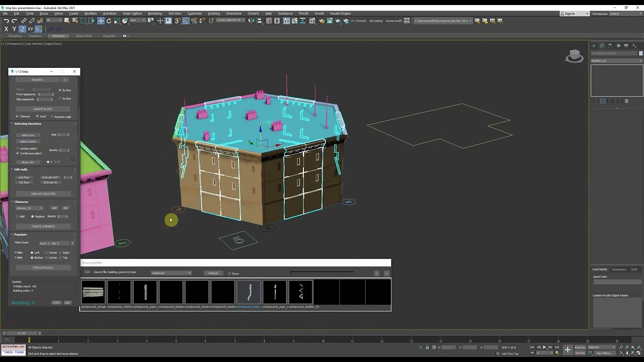Restrict transform to Y axis
Screen dimensions: 644x362
point(14,29)
